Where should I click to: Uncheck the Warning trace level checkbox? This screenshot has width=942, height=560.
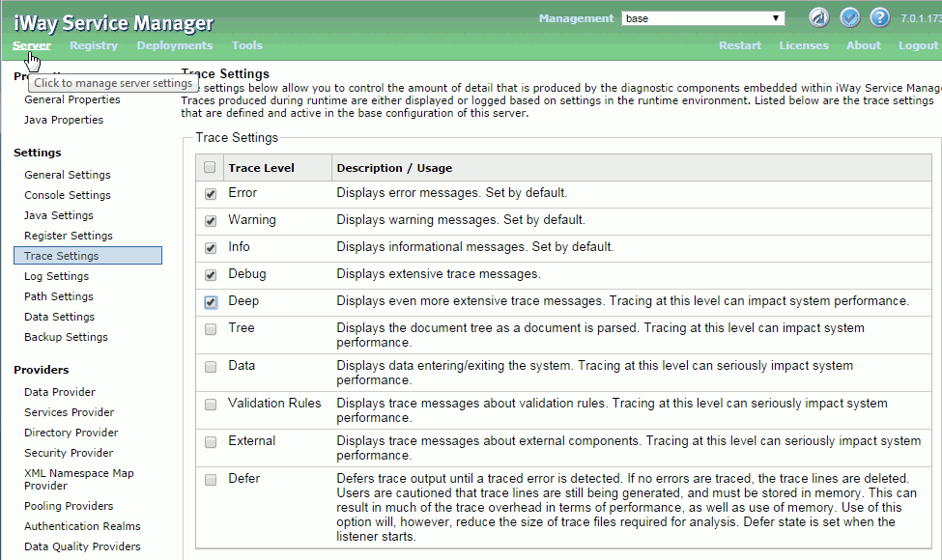211,221
